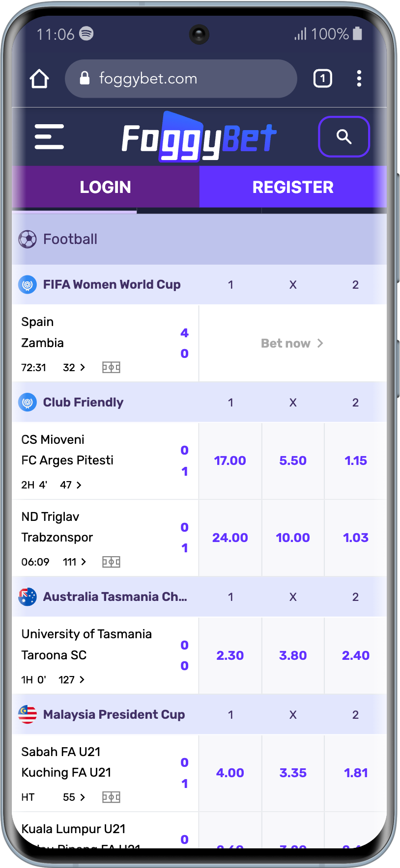Expand 127 markets for University of Tasmania game
Image resolution: width=400 pixels, height=868 pixels.
tap(71, 679)
